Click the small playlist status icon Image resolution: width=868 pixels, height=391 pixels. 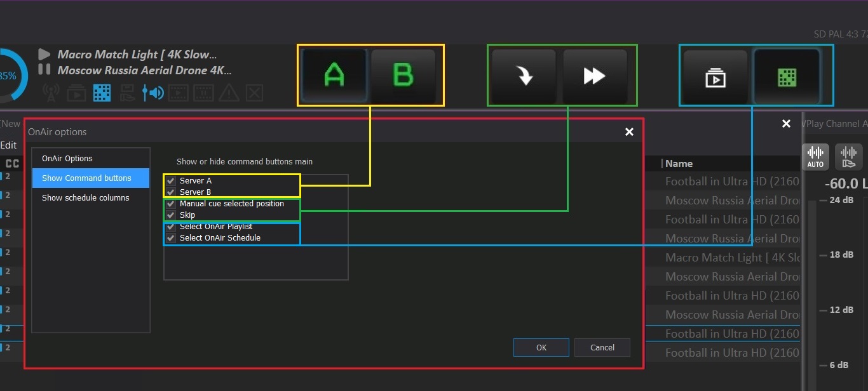click(76, 93)
